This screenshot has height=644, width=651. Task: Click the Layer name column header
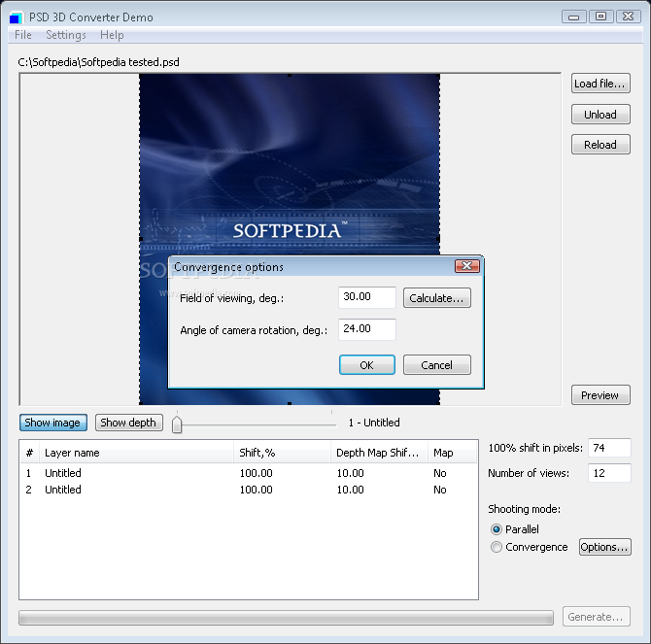pos(136,453)
